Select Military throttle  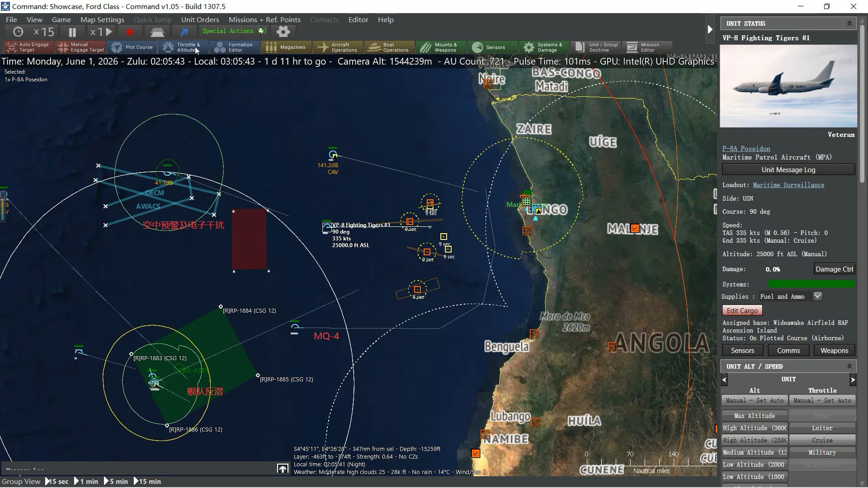(x=822, y=452)
